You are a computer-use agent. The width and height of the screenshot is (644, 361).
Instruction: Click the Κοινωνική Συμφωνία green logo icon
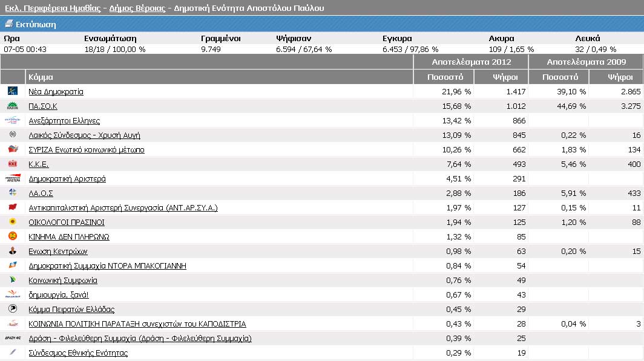pyautogui.click(x=13, y=280)
